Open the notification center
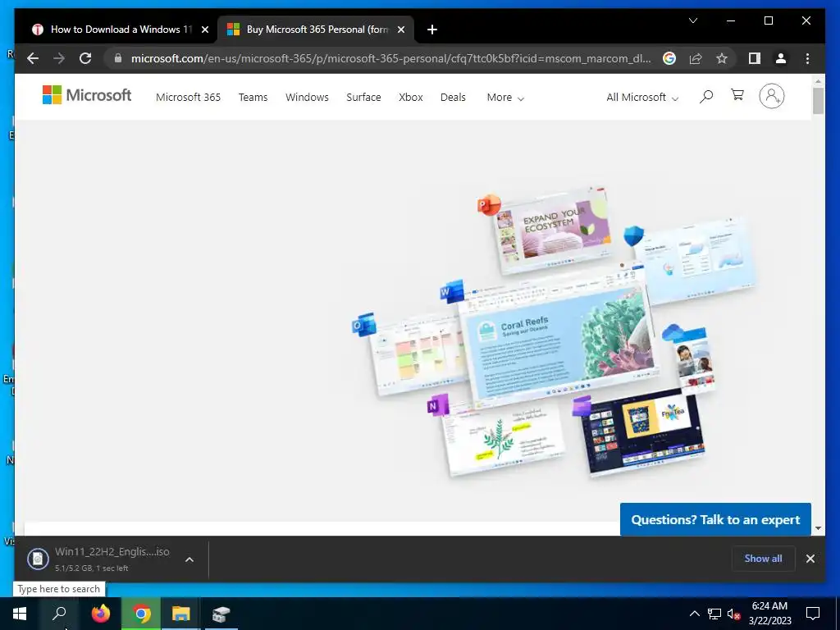 click(813, 614)
